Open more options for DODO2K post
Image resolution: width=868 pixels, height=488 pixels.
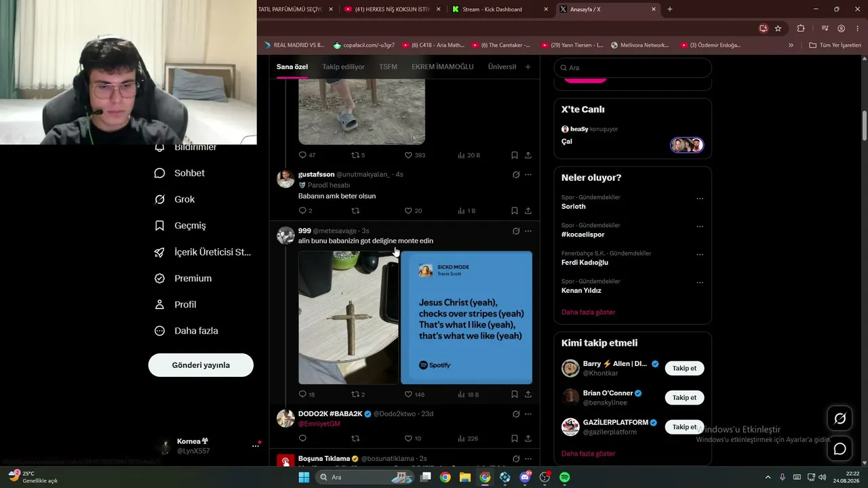(528, 414)
